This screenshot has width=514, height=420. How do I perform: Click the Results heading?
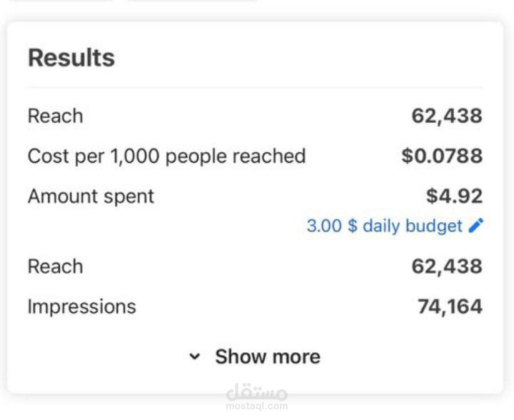71,58
